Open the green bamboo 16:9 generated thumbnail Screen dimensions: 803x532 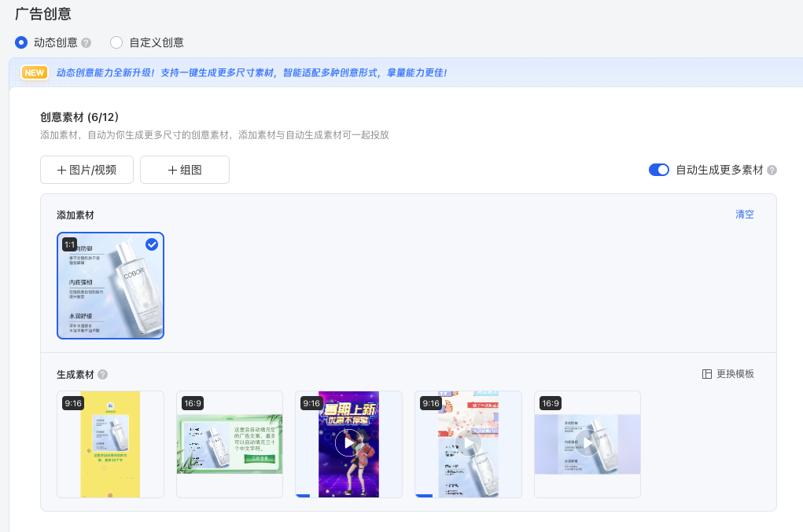[x=230, y=445]
